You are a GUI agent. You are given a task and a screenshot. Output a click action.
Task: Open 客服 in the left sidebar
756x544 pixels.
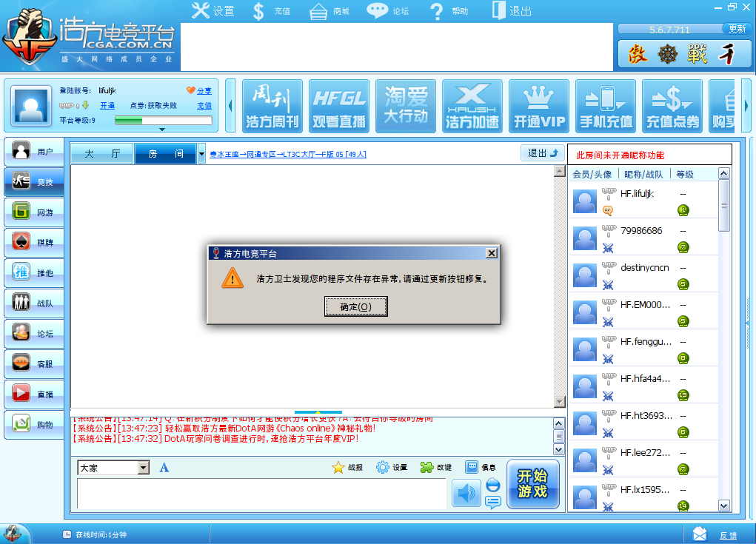(34, 364)
